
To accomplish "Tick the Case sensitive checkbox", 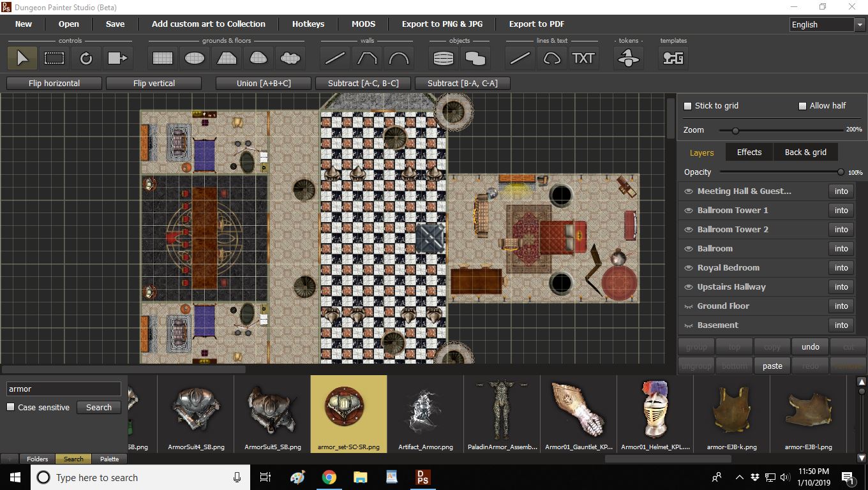I will (x=11, y=407).
